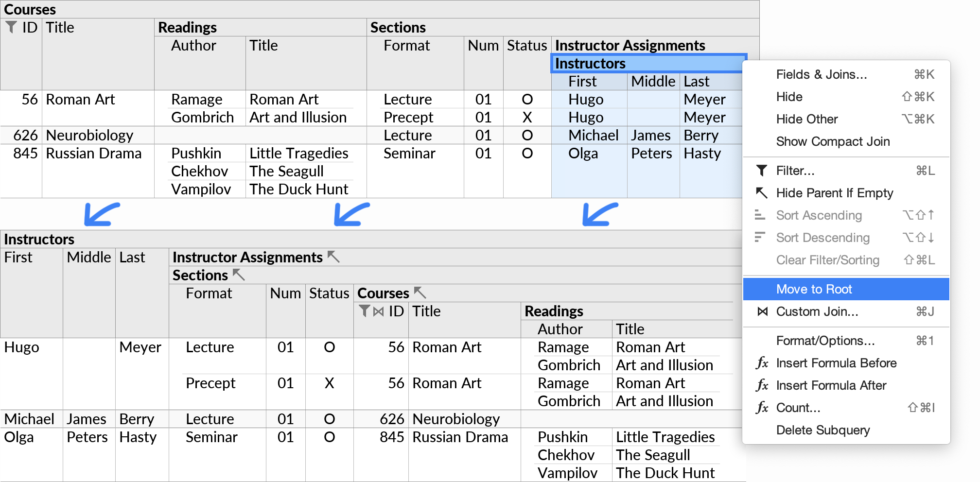
Task: Click the funnel icon of the Filter... menu entry
Action: click(761, 171)
